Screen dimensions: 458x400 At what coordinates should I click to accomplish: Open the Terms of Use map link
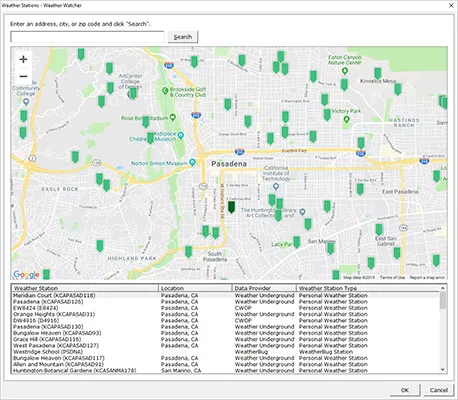pyautogui.click(x=392, y=277)
